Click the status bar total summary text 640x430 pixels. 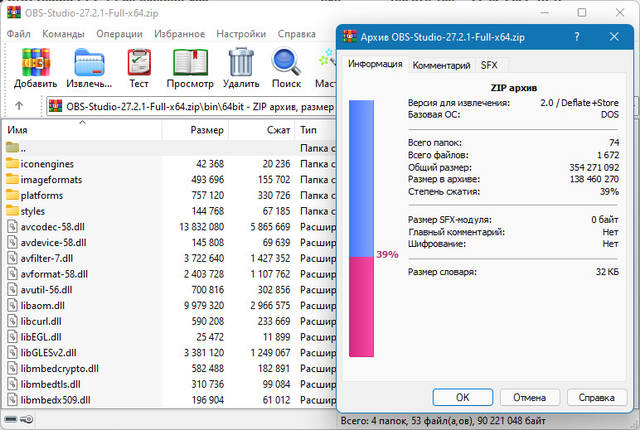tap(443, 421)
